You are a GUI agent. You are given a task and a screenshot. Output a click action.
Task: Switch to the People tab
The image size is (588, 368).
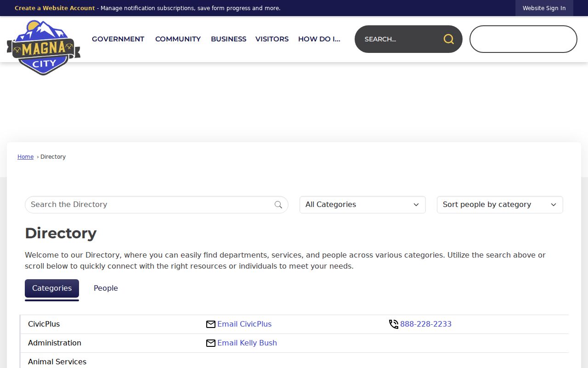(x=106, y=288)
